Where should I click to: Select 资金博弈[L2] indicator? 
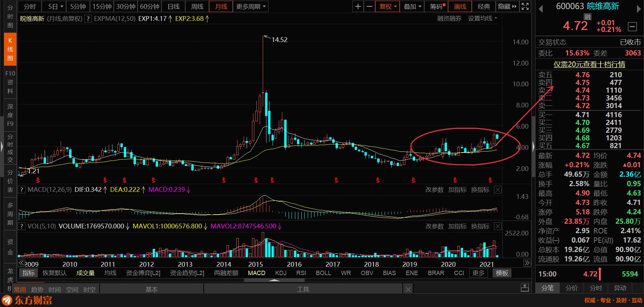coord(143,273)
